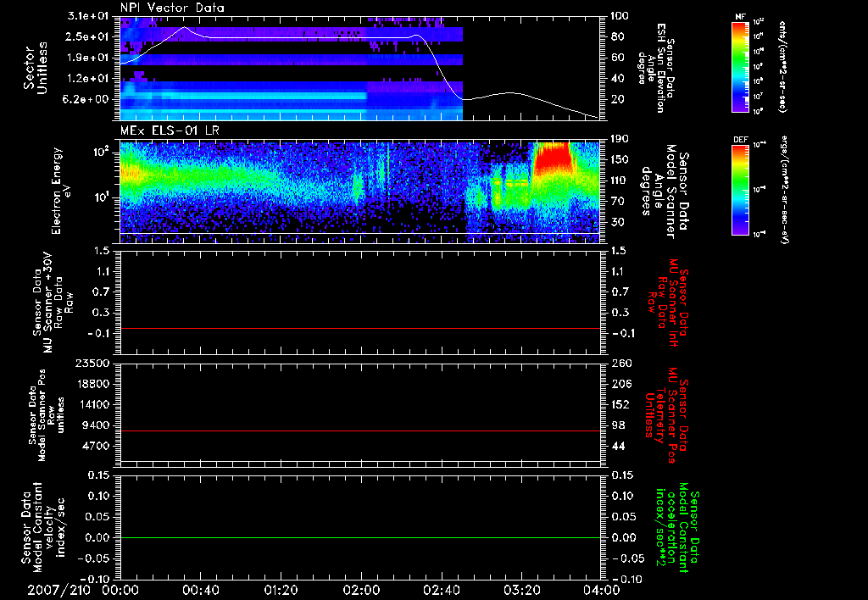Click the '100' sun elevation tick value
This screenshot has height=600, width=868.
(618, 16)
